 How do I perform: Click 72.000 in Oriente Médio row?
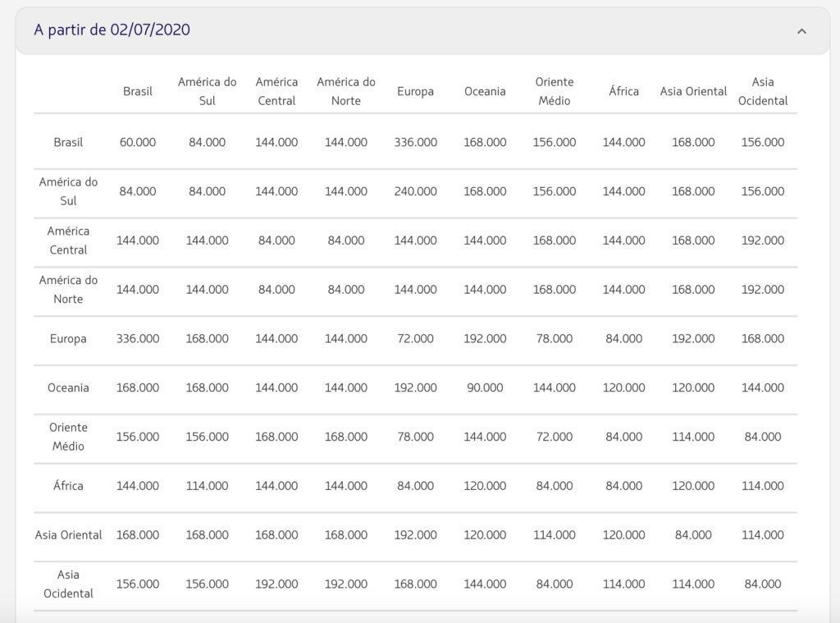[x=555, y=437]
